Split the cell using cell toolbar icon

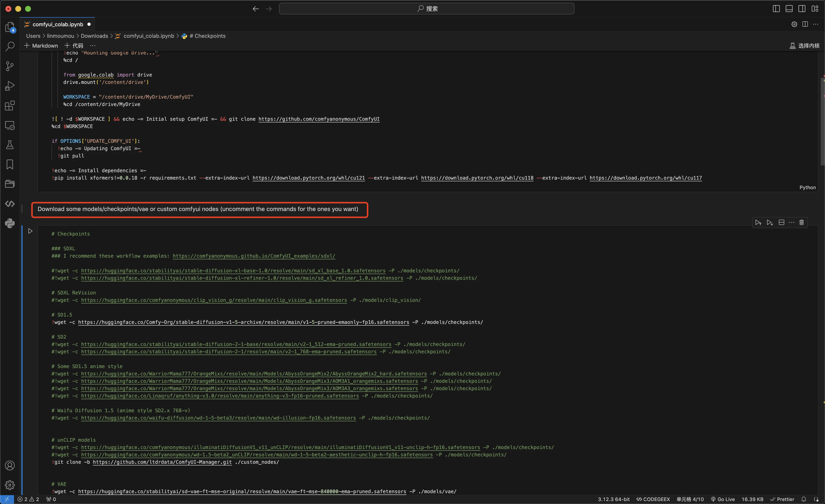(x=782, y=223)
